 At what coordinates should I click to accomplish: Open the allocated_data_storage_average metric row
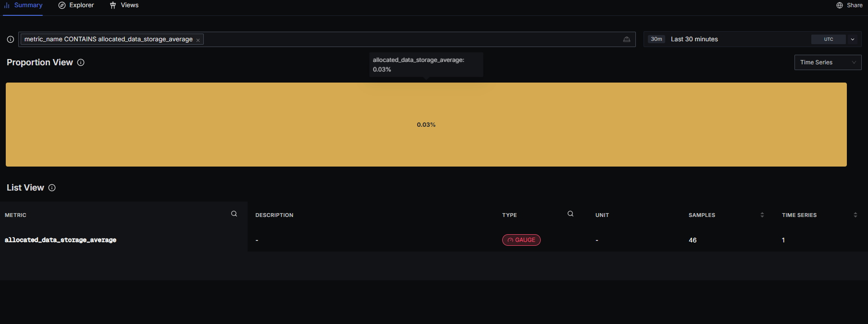click(x=61, y=240)
